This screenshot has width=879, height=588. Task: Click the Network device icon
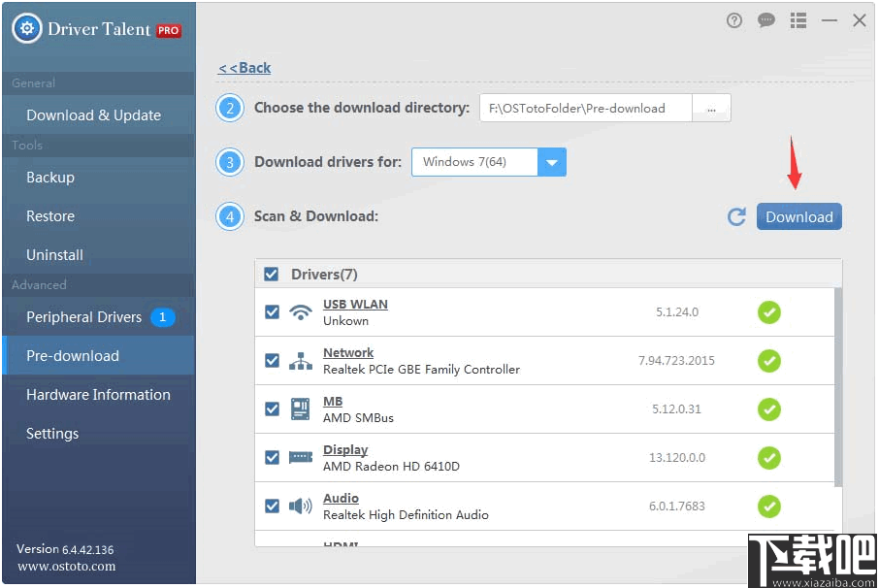(x=301, y=361)
